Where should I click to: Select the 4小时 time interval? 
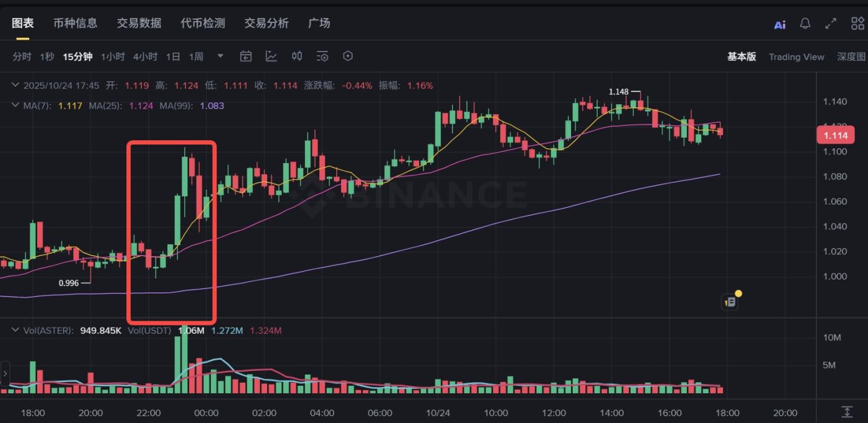[x=145, y=56]
